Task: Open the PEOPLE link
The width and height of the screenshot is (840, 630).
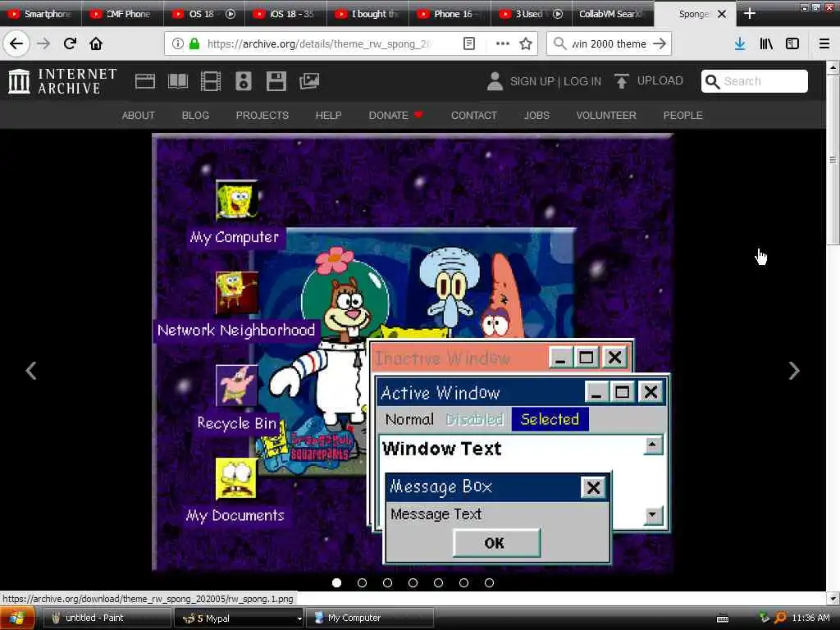Action: (682, 115)
